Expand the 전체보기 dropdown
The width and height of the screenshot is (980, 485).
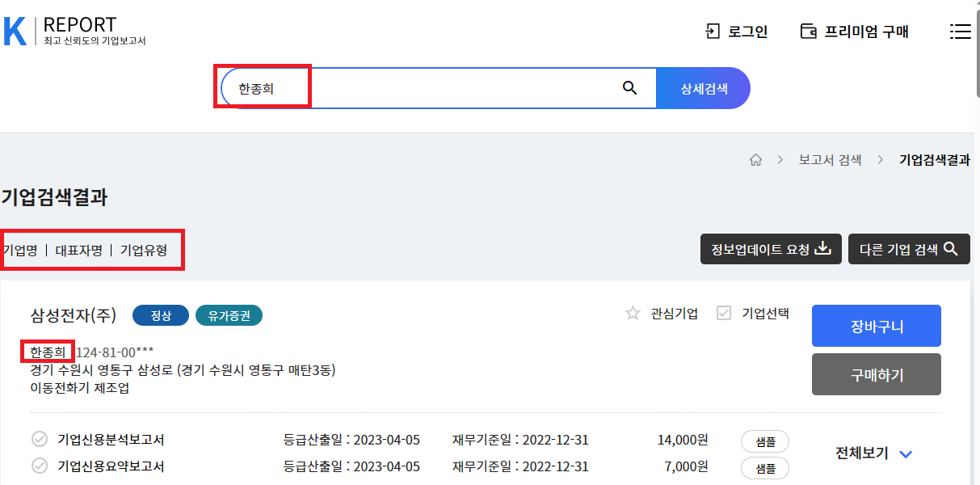[x=874, y=453]
